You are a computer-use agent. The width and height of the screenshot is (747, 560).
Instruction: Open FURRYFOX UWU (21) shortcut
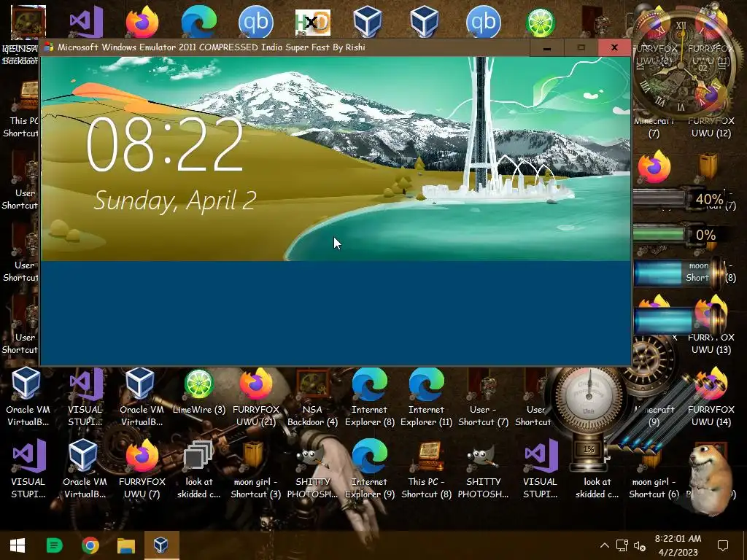pos(256,397)
